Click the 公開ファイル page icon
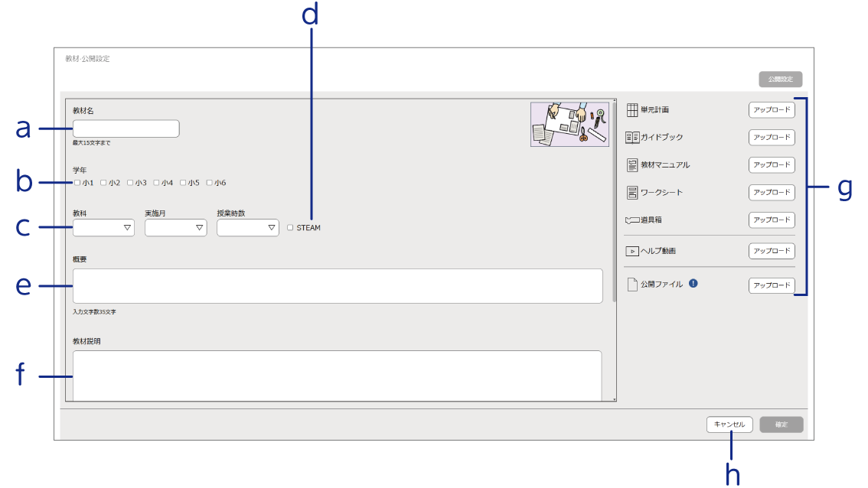Image resolution: width=868 pixels, height=488 pixels. (631, 285)
